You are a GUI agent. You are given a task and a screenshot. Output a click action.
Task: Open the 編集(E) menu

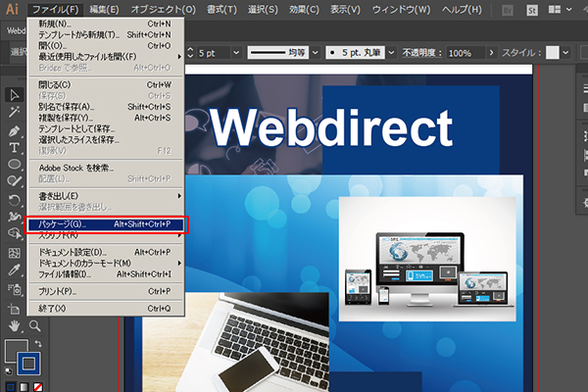click(x=104, y=10)
